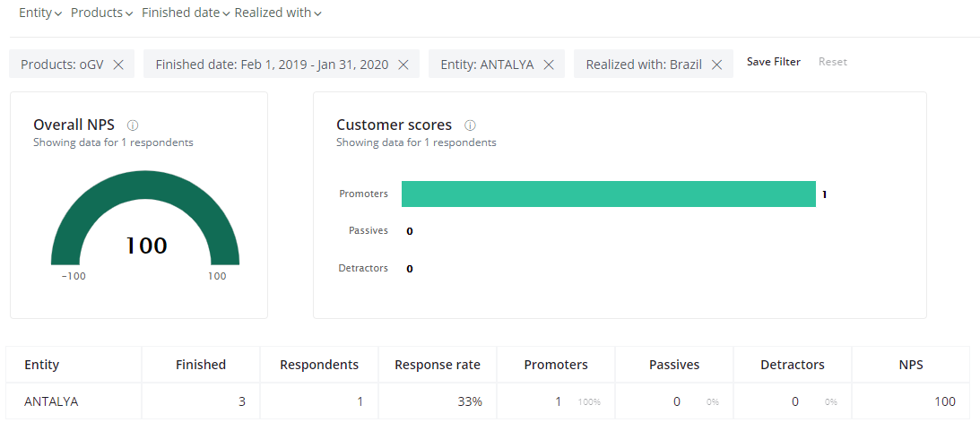This screenshot has width=980, height=431.
Task: Remove the Products: oGV filter chip
Action: coord(118,65)
